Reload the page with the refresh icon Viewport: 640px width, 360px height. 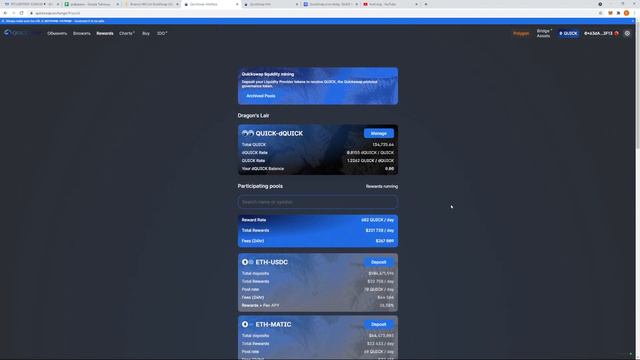[22, 13]
